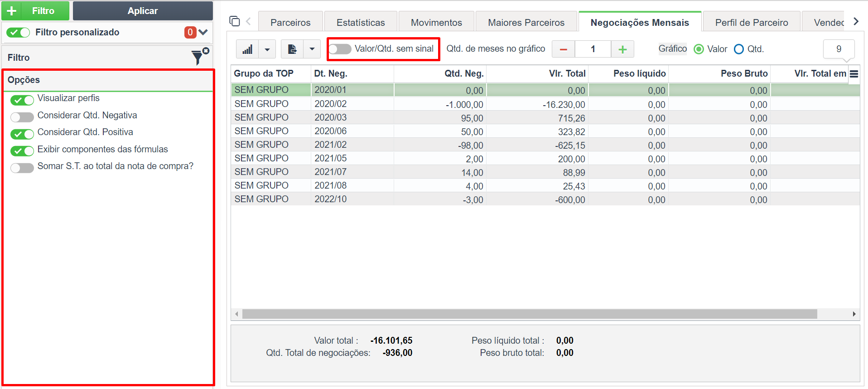Click the Opções section header

108,80
